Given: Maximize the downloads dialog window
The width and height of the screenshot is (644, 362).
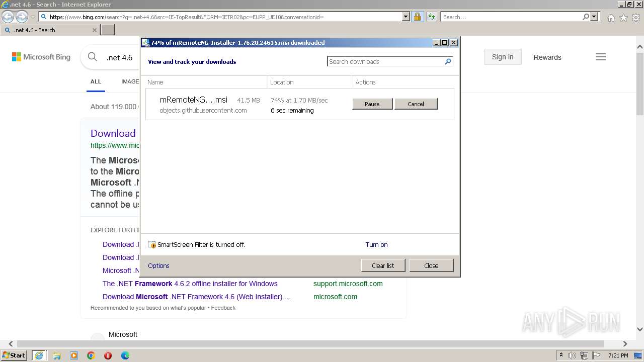Looking at the screenshot, I should (445, 43).
